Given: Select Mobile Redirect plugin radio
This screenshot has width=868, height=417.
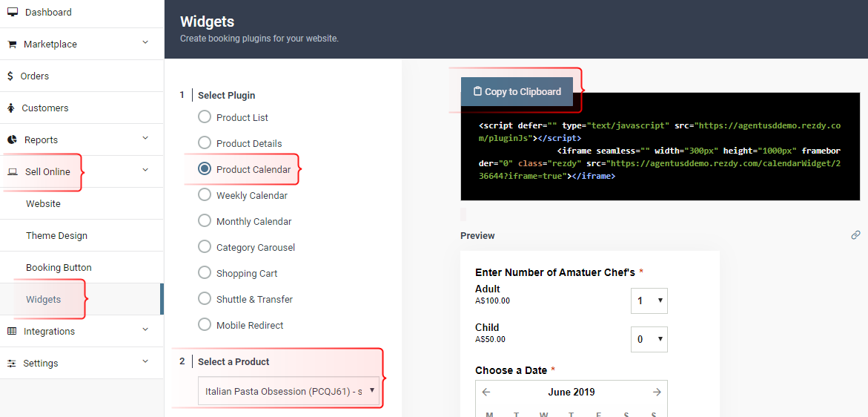Looking at the screenshot, I should [205, 324].
